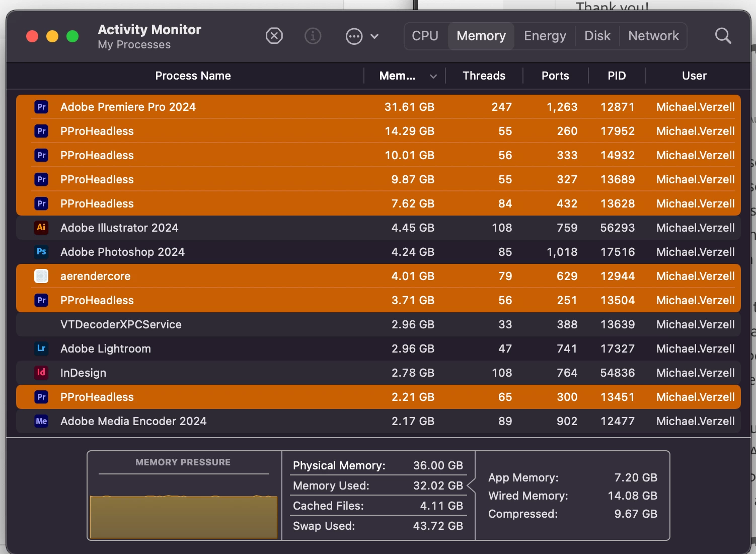
Task: Expand the chevron next to the ellipsis button
Action: pos(374,36)
